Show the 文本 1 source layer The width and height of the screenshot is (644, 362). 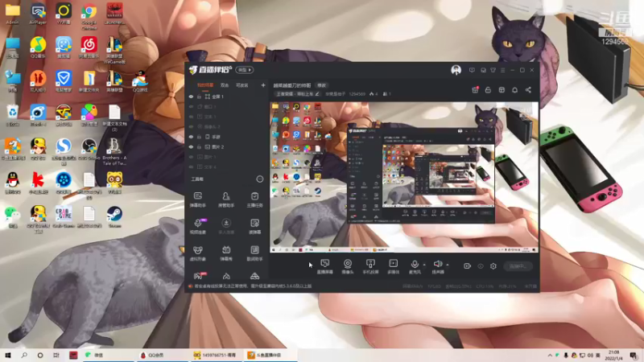click(191, 117)
